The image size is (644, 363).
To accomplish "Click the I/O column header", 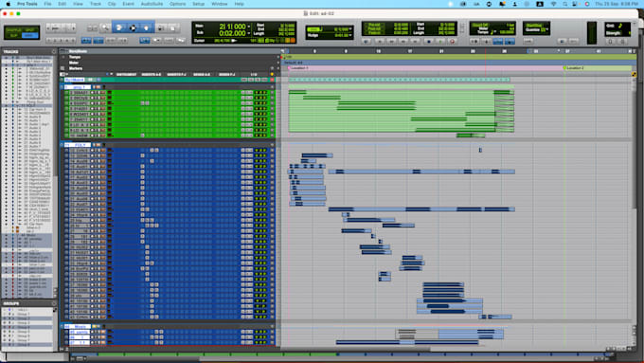I will 254,75.
